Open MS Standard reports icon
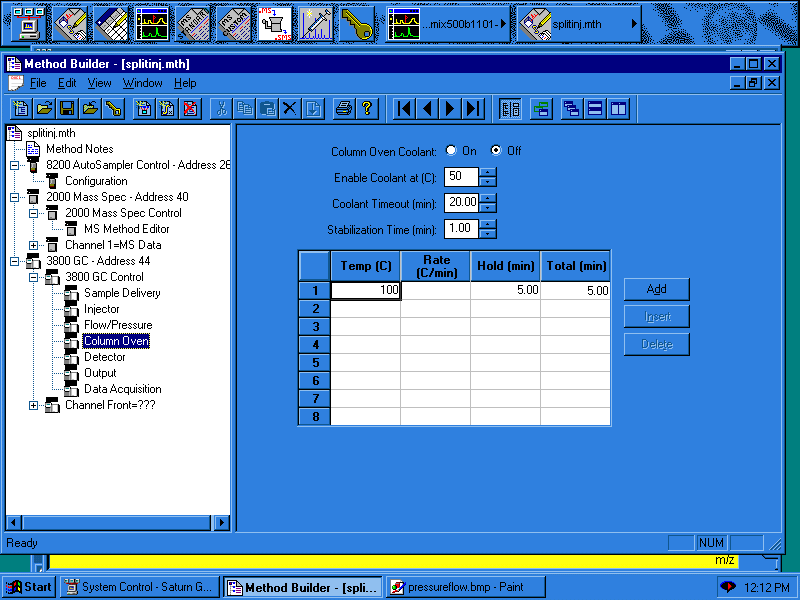The height and width of the screenshot is (600, 800). [193, 24]
